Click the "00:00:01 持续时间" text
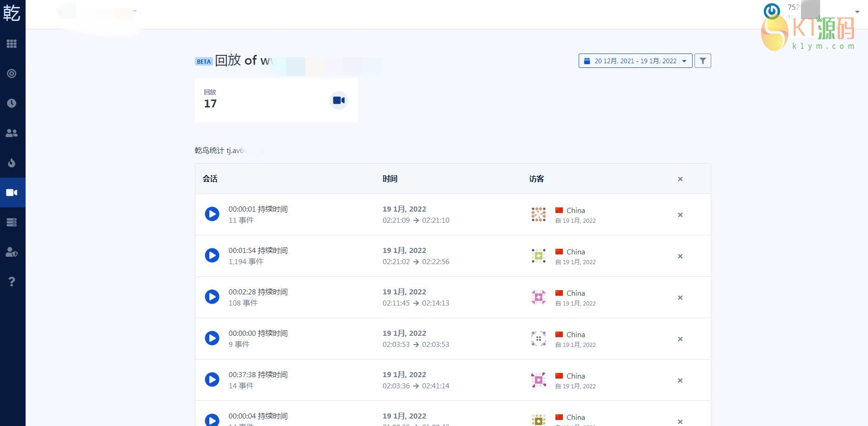The height and width of the screenshot is (426, 868). [x=258, y=209]
